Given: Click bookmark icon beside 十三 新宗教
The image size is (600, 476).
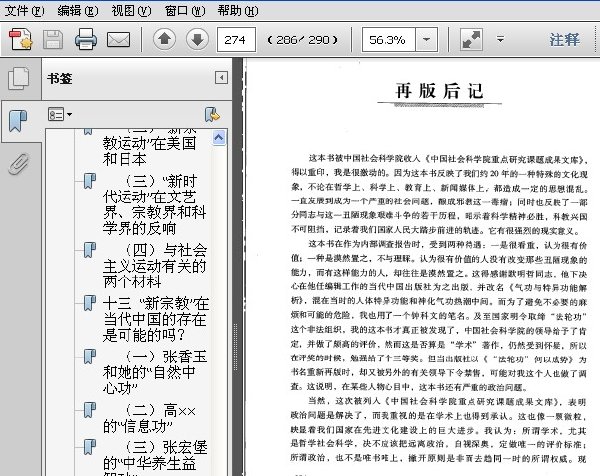Looking at the screenshot, I should (90, 303).
